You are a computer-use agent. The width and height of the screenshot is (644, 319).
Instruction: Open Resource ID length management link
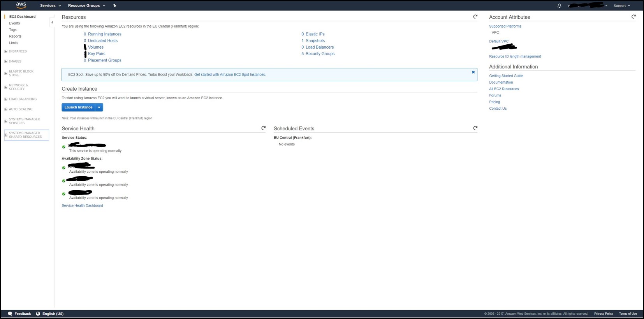click(515, 57)
